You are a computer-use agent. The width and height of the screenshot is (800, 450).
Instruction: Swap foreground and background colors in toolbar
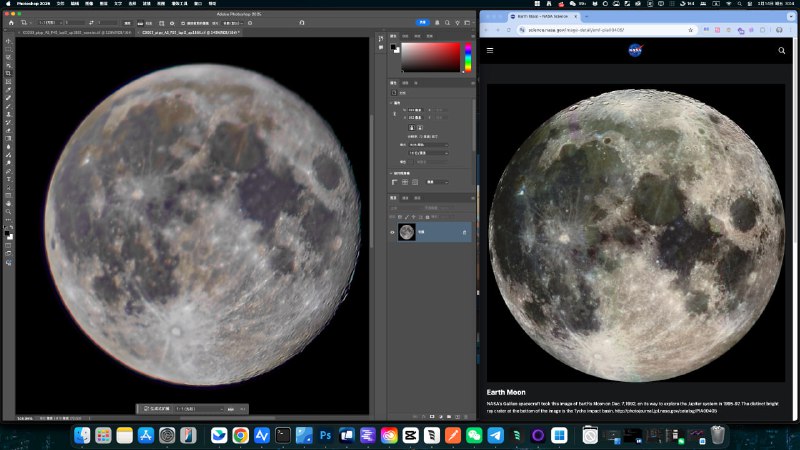coord(12,226)
